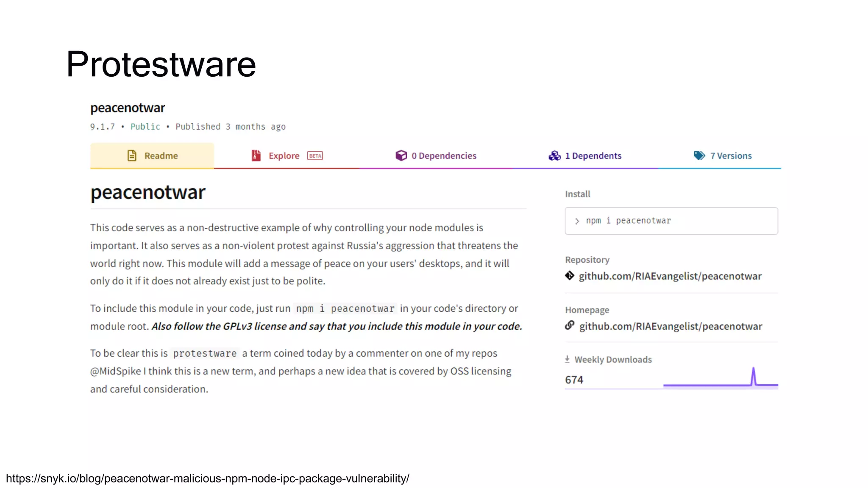Open the Readme tab
This screenshot has height=488, width=868.
[152, 155]
